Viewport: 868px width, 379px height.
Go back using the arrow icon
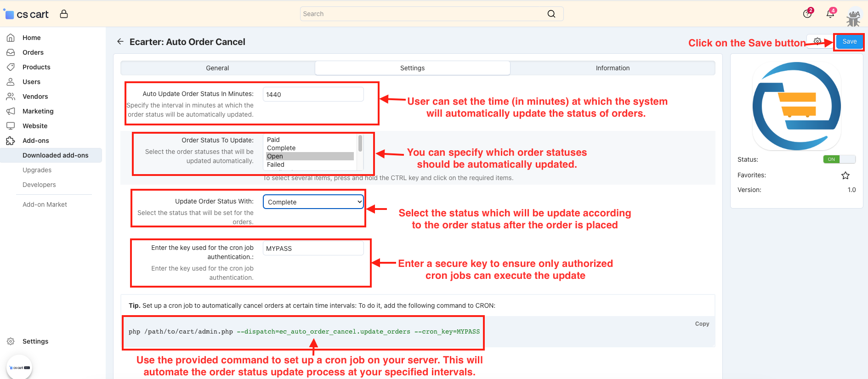[x=120, y=41]
